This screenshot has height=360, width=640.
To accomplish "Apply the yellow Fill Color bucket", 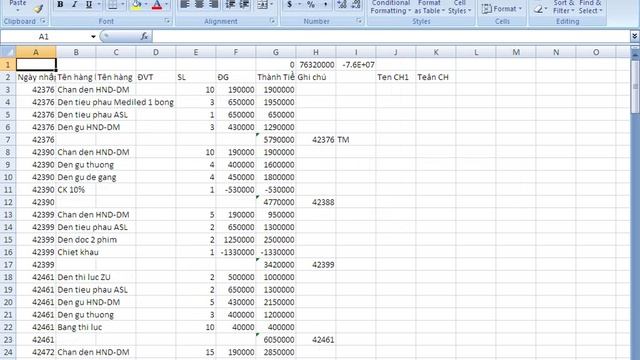I will click(137, 5).
